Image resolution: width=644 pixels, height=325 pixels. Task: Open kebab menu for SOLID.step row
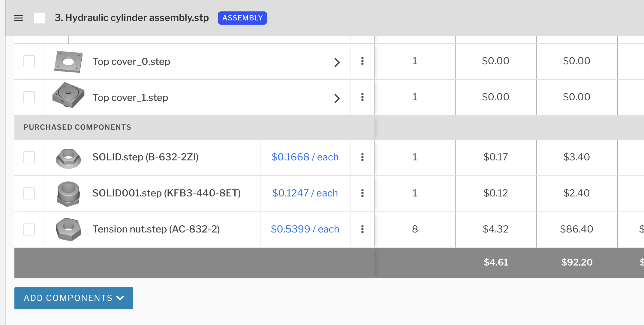pos(362,157)
